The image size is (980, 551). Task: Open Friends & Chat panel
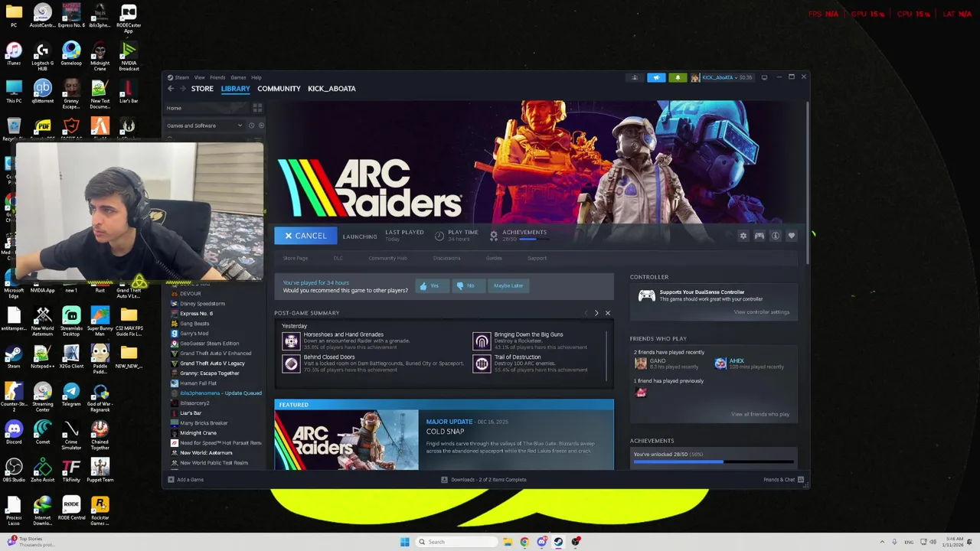[783, 480]
